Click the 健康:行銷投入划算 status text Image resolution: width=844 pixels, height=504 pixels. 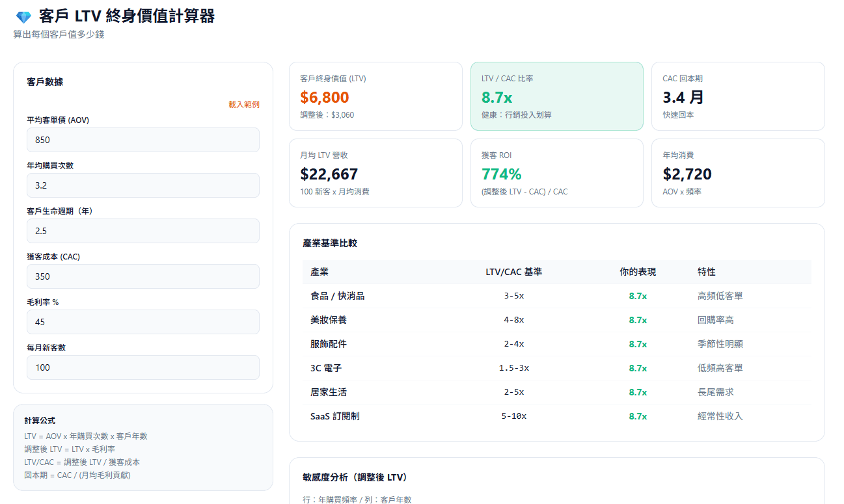(x=517, y=115)
